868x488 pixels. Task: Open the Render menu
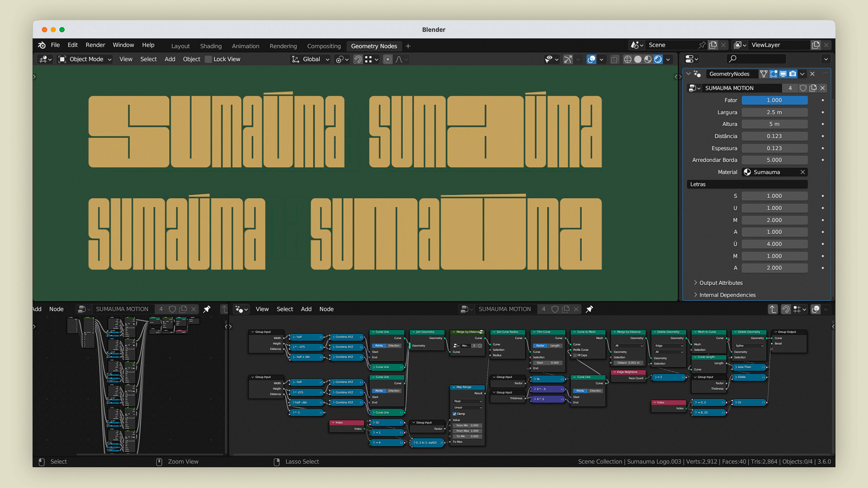pyautogui.click(x=95, y=45)
